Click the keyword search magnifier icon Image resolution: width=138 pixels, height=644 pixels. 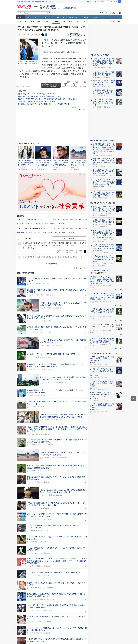pyautogui.click(x=49, y=13)
